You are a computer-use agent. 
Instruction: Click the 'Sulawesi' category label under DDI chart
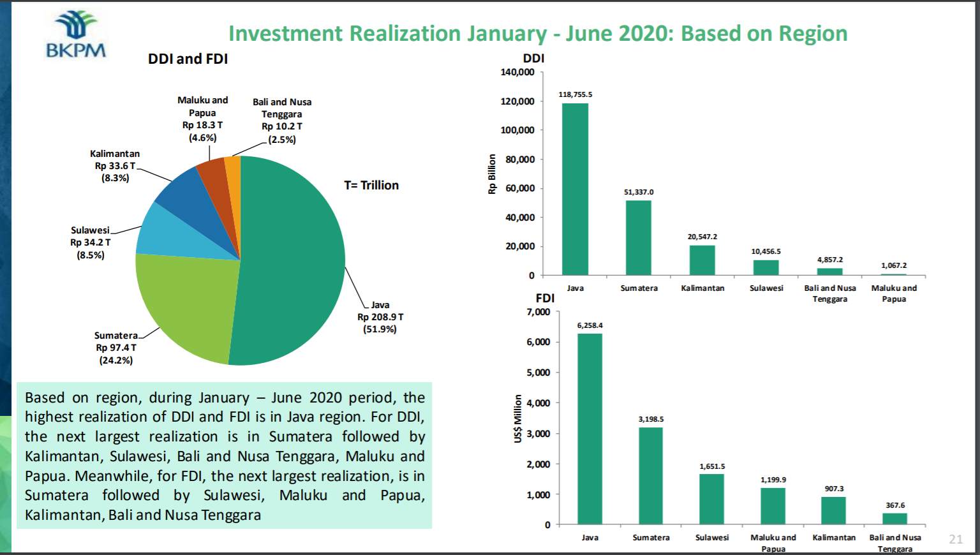[766, 288]
